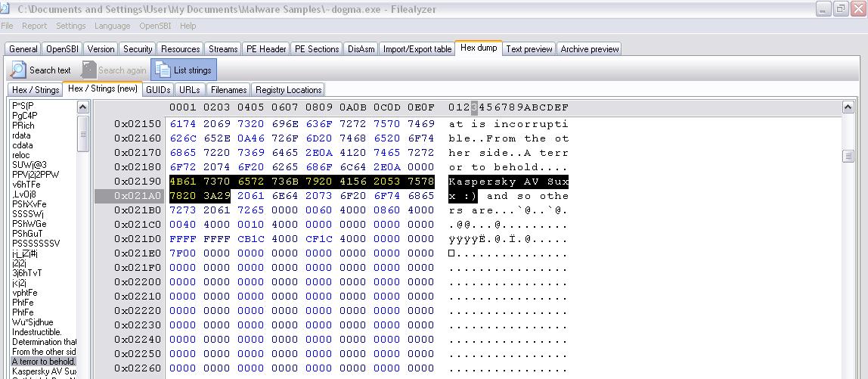Viewport: 868px width, 379px height.
Task: Restore the window with the title bar button
Action: 840,9
